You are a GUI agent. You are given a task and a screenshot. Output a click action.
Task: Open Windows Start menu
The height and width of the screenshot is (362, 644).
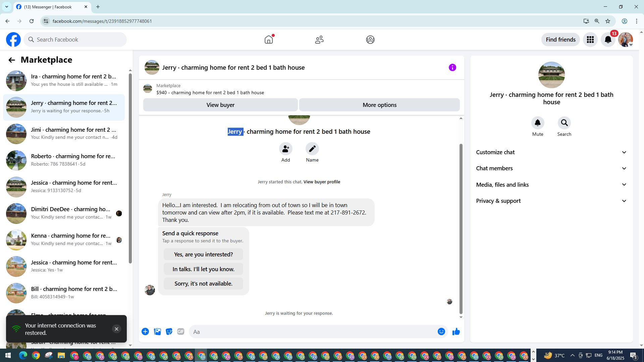point(8,355)
